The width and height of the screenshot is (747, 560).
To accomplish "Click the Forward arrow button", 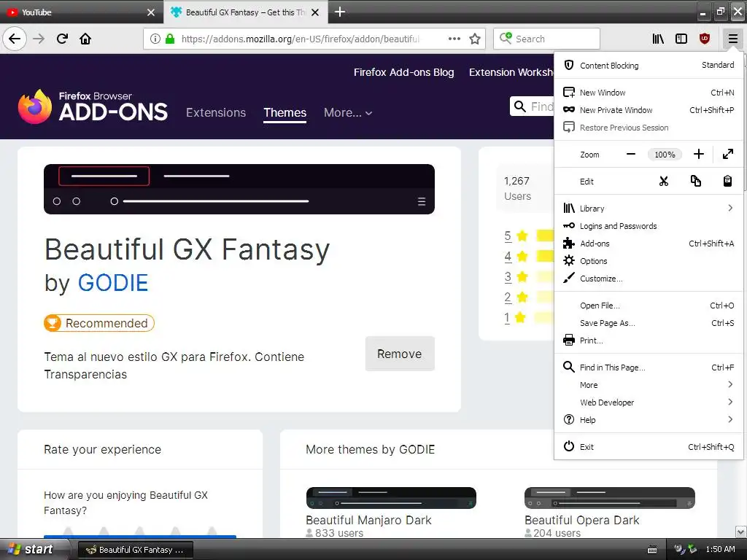I will [39, 39].
